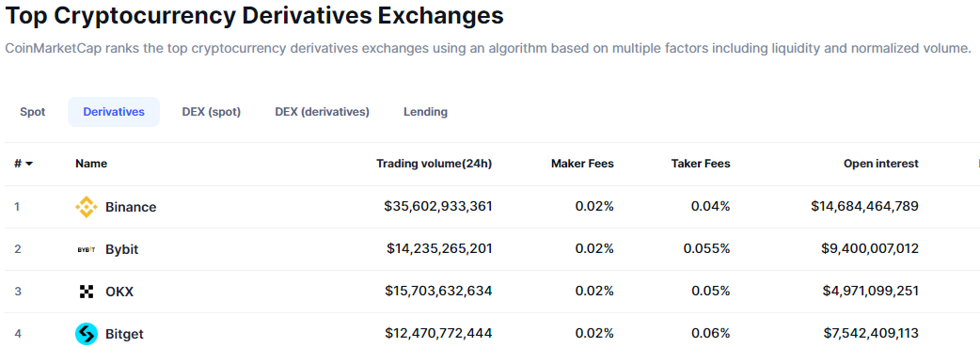This screenshot has height=348, width=980.
Task: Sort by Taker Fees column header
Action: 701,164
